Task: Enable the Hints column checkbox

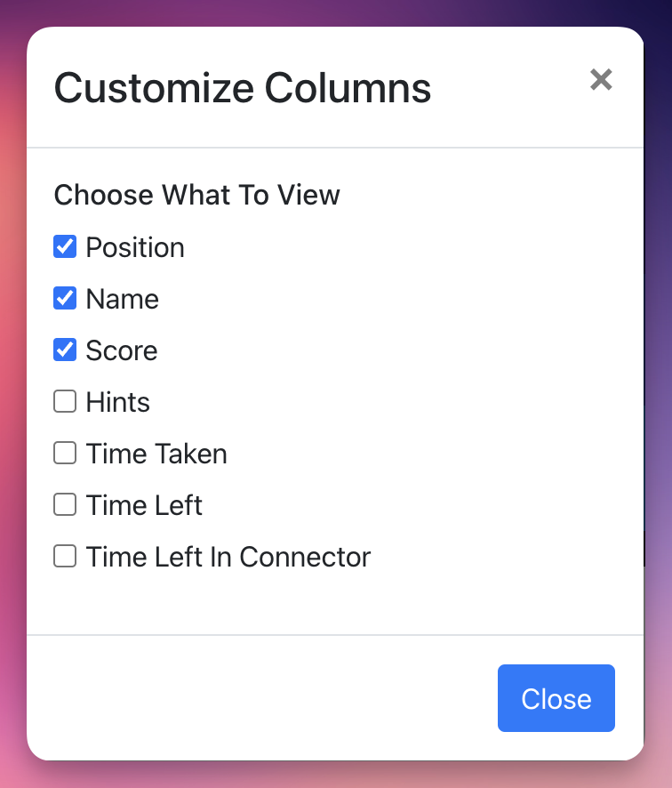Action: (x=65, y=402)
